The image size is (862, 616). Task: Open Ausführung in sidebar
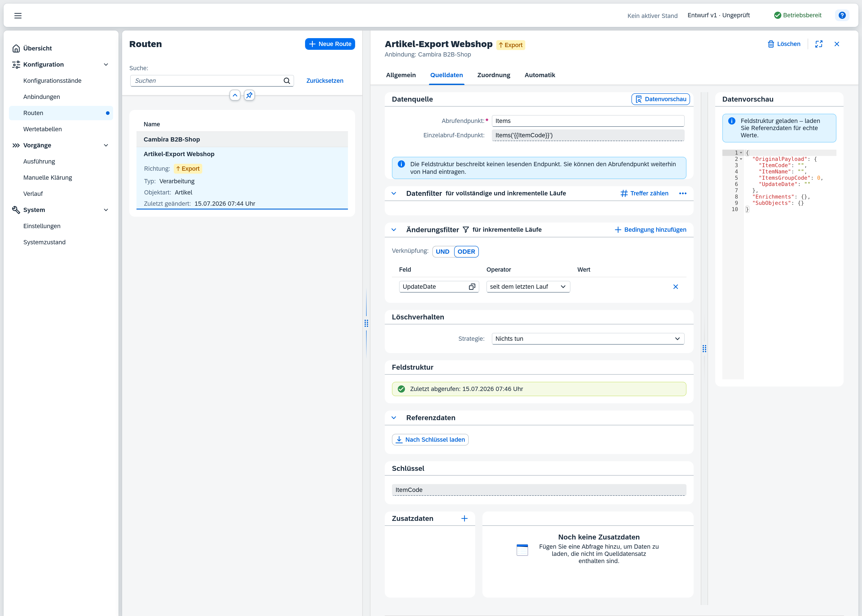point(61,161)
